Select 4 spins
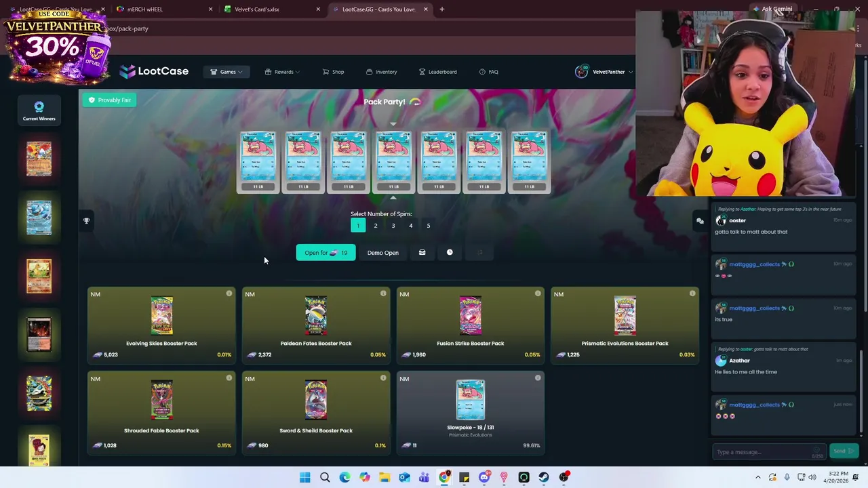This screenshot has width=868, height=488. pos(411,226)
